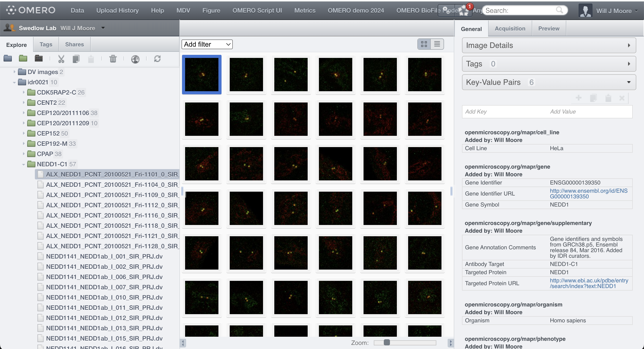Viewport: 644px width, 349px height.
Task: Open the Swedlow Lab group dropdown arrow
Action: coord(103,28)
